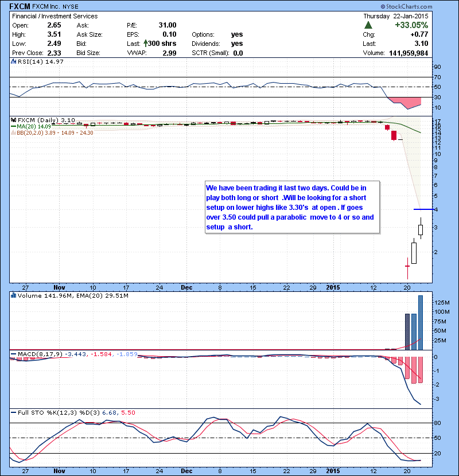Click the red shaded oversold area in RSI
Image resolution: width=459 pixels, height=476 pixels.
click(x=407, y=102)
